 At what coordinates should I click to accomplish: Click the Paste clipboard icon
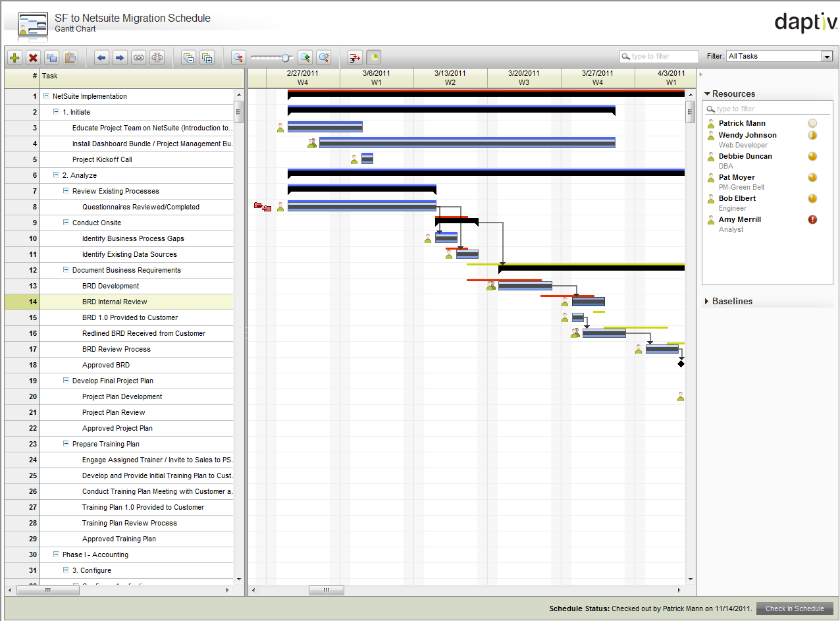70,58
